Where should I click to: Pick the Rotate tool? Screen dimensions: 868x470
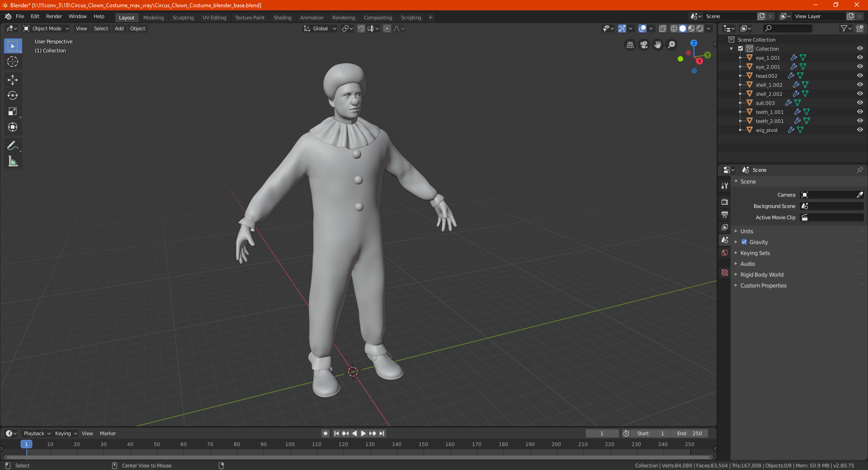[x=13, y=96]
